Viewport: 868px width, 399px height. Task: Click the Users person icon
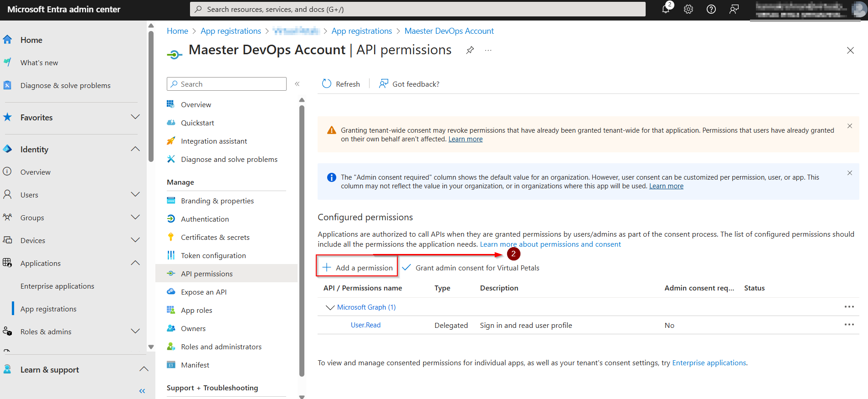7,195
